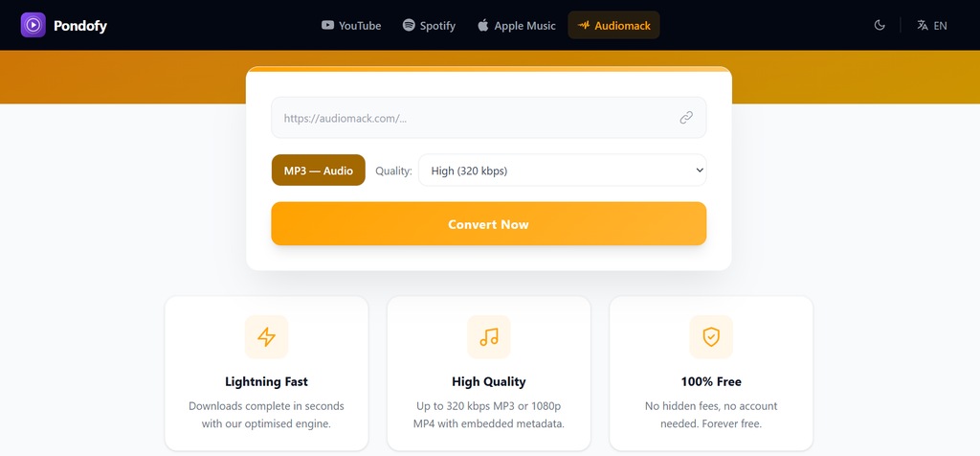Click the Apple logo icon in the navigation
Screen dimensions: 980x456
pyautogui.click(x=482, y=25)
